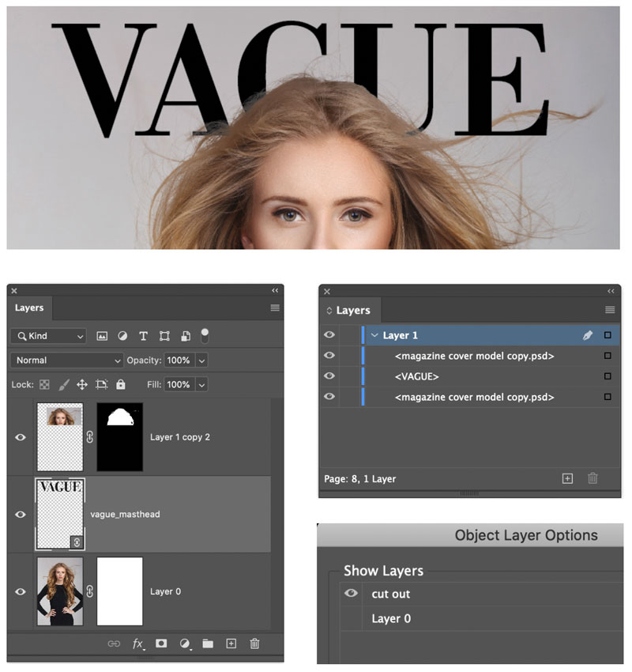Screen dimensions: 632x672
Task: Select the vague_masthead layer
Action: (139, 515)
